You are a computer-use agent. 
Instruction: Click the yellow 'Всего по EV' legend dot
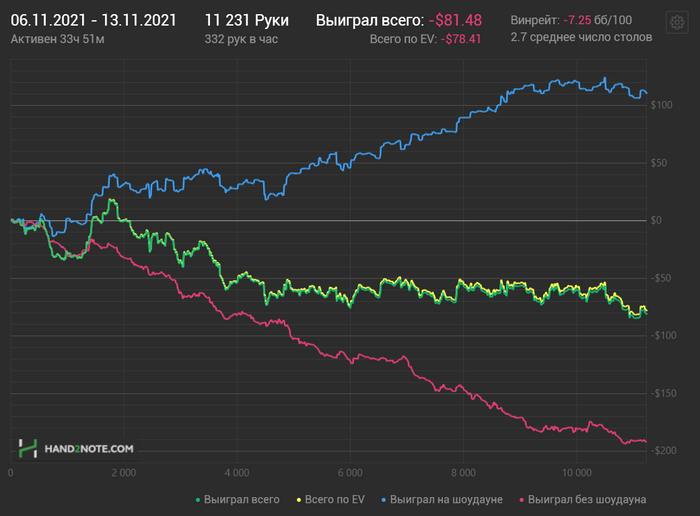[299, 500]
